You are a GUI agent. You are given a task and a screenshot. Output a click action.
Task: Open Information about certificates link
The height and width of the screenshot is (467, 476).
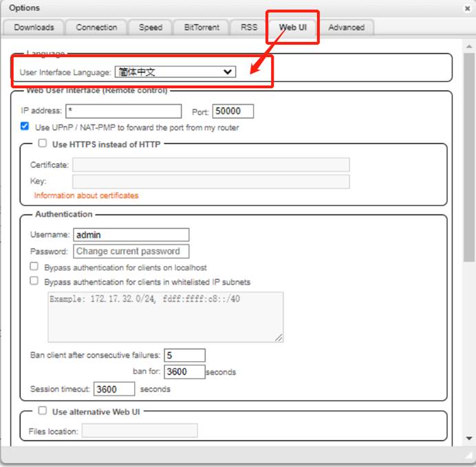86,195
